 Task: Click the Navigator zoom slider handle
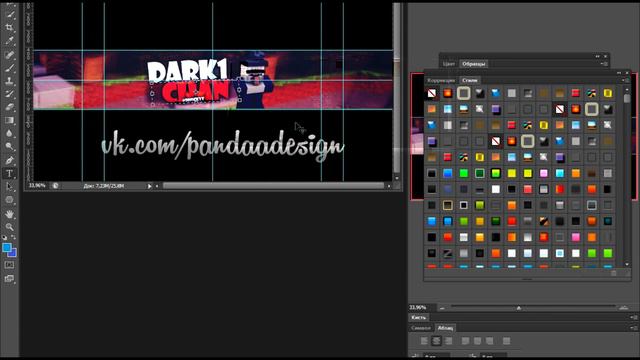pyautogui.click(x=519, y=308)
